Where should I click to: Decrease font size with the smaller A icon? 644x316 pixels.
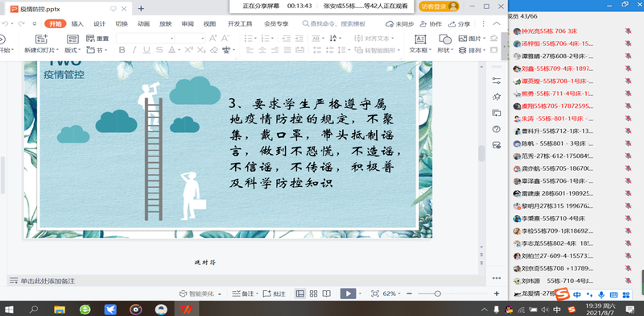tap(225, 38)
